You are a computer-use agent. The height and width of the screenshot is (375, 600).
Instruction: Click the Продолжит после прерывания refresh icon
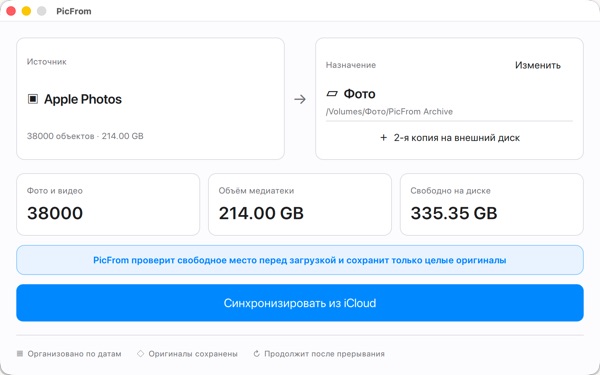(x=256, y=354)
